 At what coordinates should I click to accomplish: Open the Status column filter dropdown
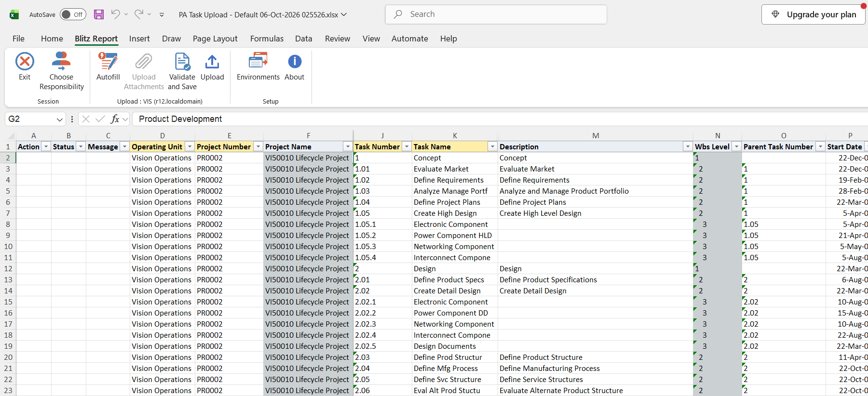point(81,146)
